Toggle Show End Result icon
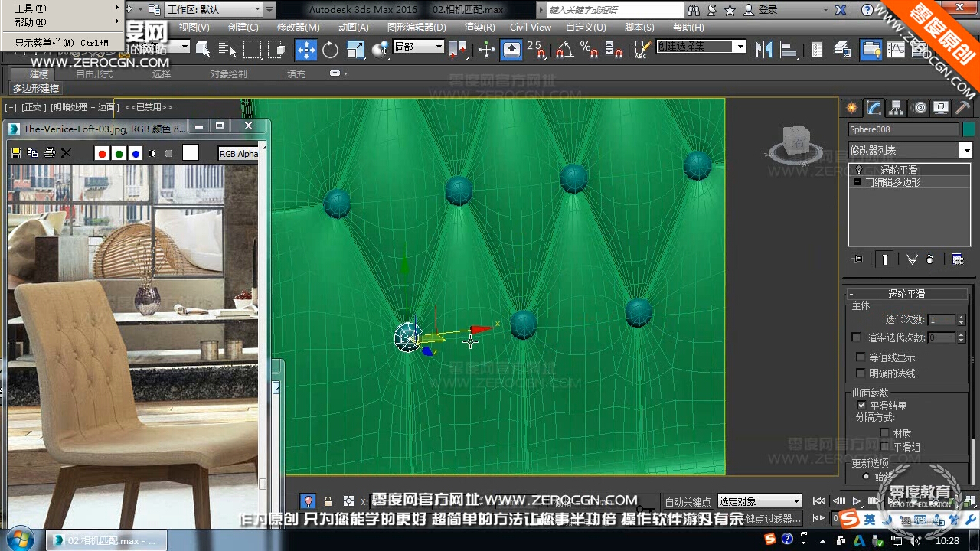This screenshot has width=980, height=551. pos(884,259)
